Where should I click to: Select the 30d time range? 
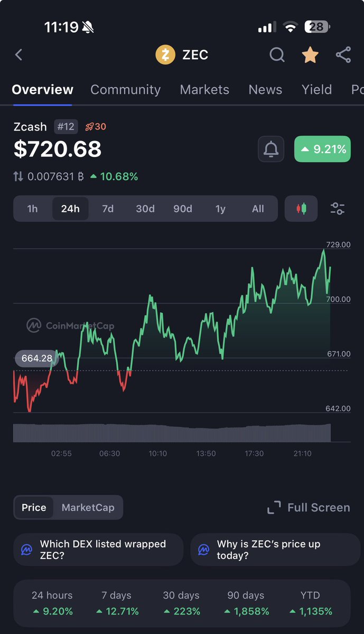[145, 209]
